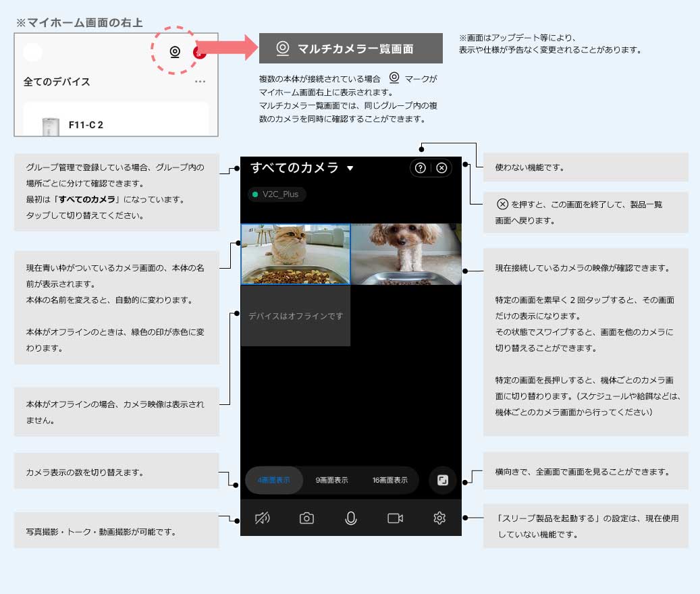The width and height of the screenshot is (700, 594).
Task: Activate the microphone talk icon
Action: pyautogui.click(x=350, y=518)
